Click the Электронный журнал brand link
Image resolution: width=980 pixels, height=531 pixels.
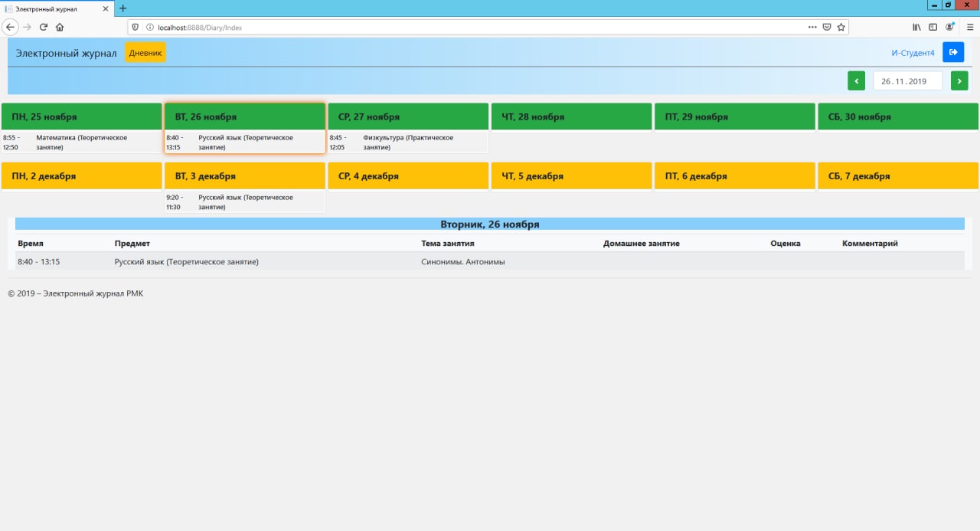tap(66, 53)
